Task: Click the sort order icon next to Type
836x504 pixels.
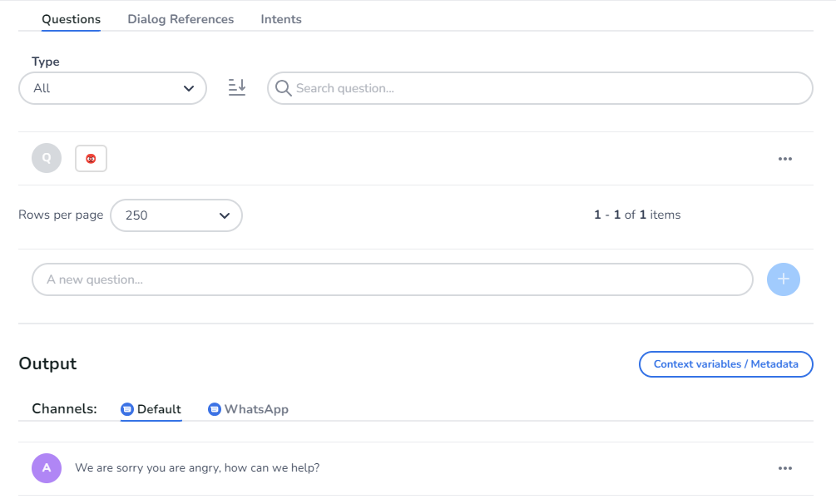Action: coord(237,87)
